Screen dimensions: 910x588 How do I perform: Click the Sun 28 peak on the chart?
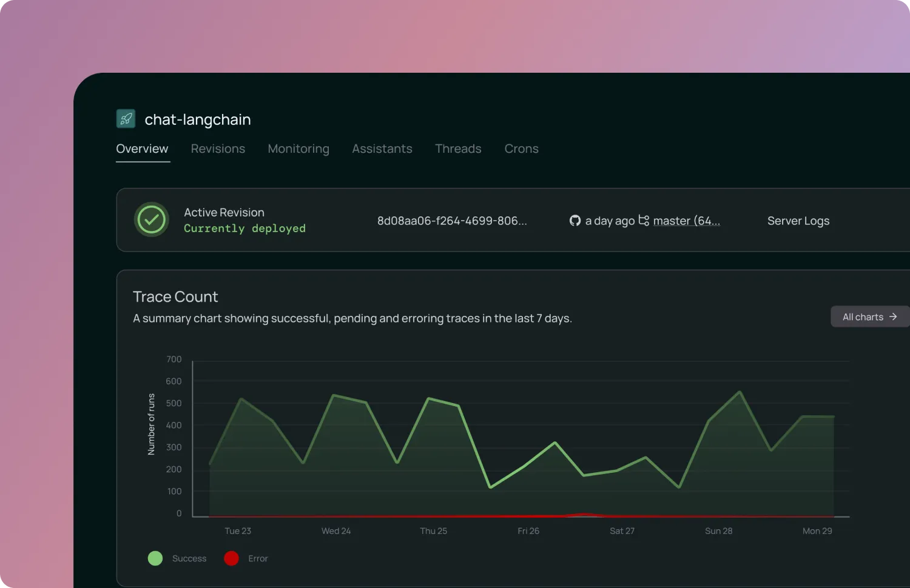(x=739, y=392)
